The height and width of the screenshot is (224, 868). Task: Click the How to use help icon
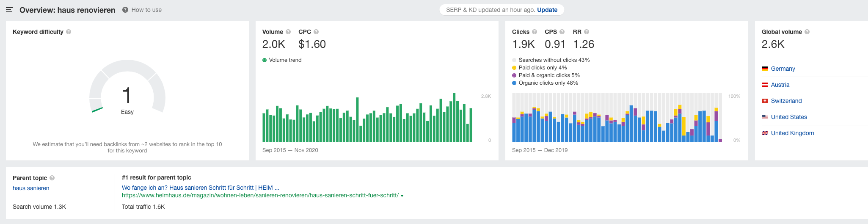[125, 10]
